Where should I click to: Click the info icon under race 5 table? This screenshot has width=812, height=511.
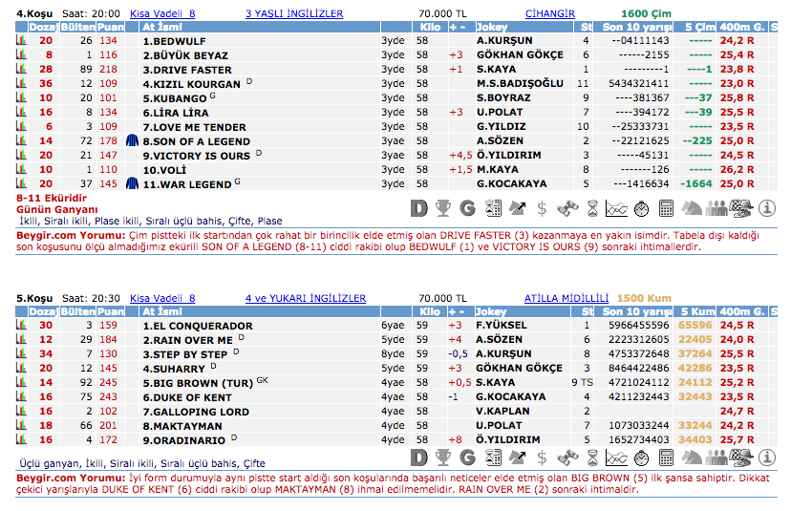767,458
